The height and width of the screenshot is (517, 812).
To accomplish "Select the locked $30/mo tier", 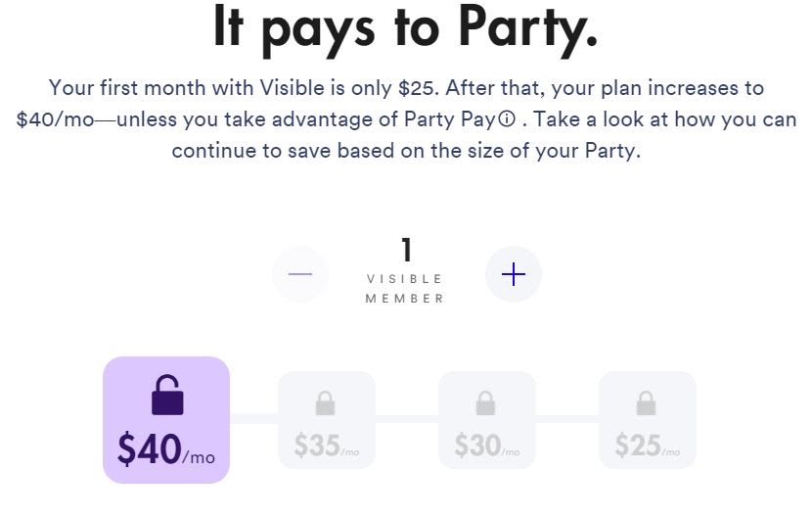I will point(487,420).
